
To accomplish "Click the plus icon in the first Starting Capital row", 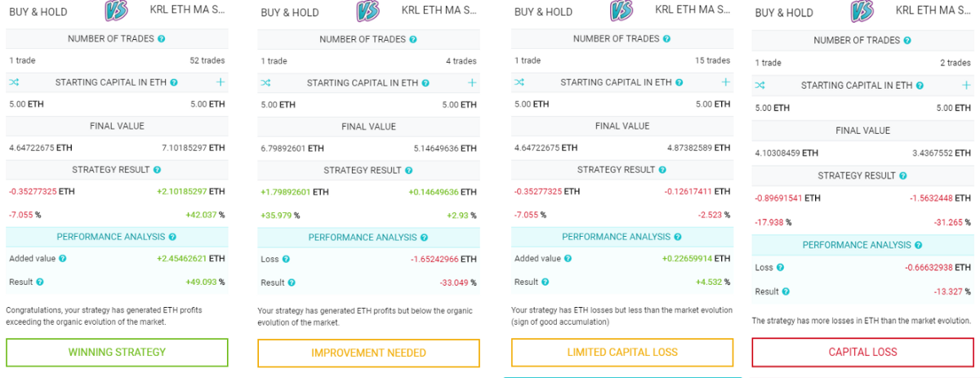I will point(220,82).
